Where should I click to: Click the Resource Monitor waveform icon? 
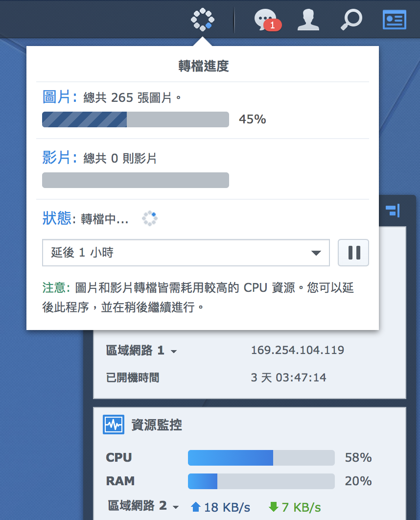pos(113,425)
